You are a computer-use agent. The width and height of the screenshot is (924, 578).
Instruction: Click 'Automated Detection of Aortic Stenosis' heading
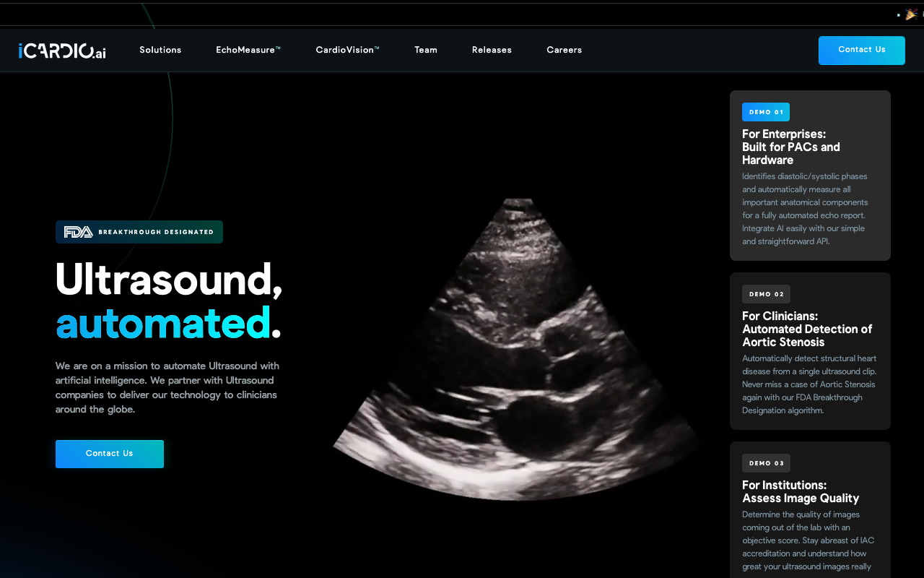(807, 335)
